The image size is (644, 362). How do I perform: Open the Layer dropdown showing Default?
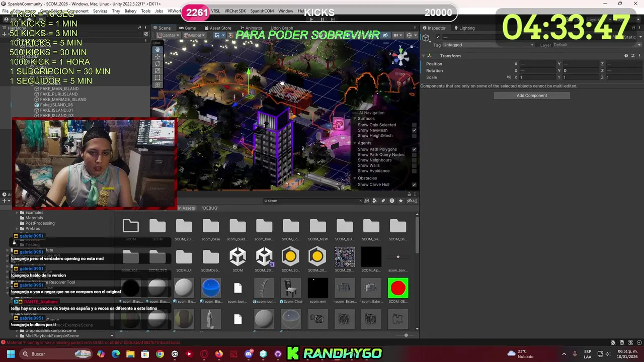[x=597, y=45]
